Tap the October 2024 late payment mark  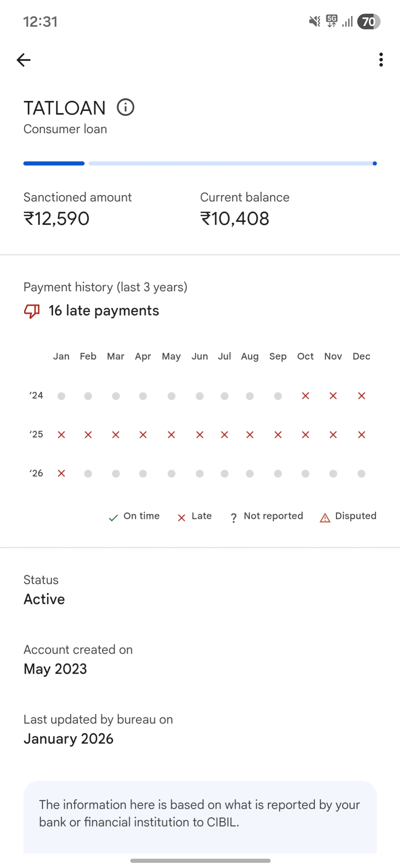point(306,396)
